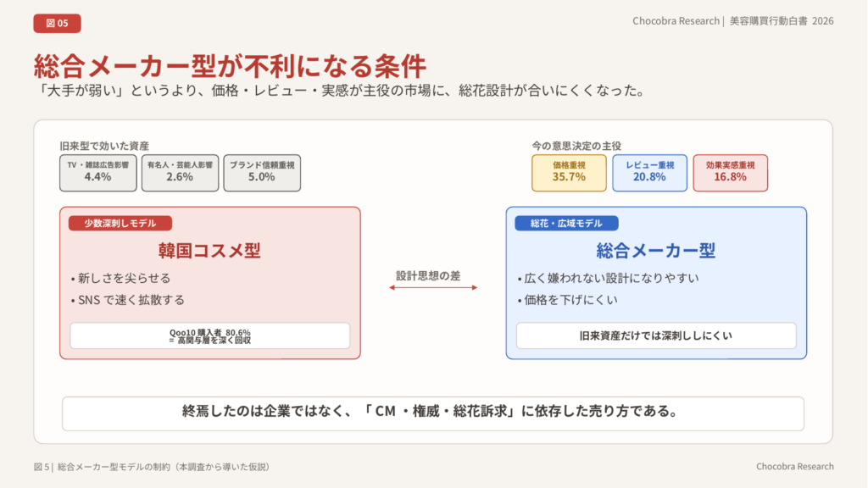The image size is (868, 488).
Task: Select the 有名人・芸能人影響 2.6% chip
Action: click(180, 173)
